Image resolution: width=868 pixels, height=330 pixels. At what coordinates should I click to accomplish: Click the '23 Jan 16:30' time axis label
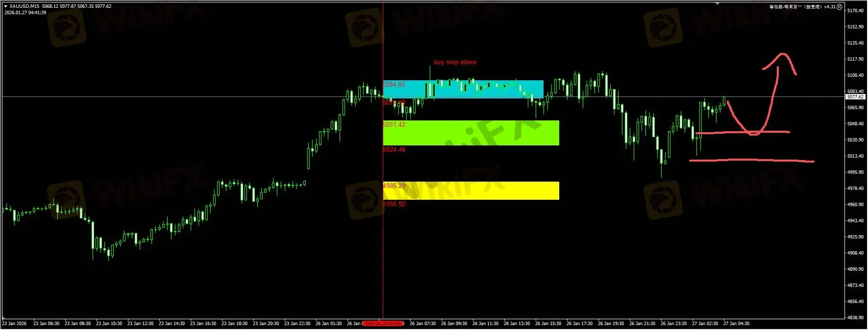click(x=203, y=324)
